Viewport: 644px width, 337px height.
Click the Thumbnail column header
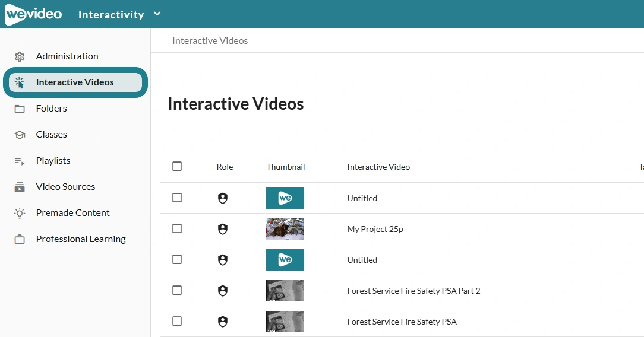click(x=285, y=167)
